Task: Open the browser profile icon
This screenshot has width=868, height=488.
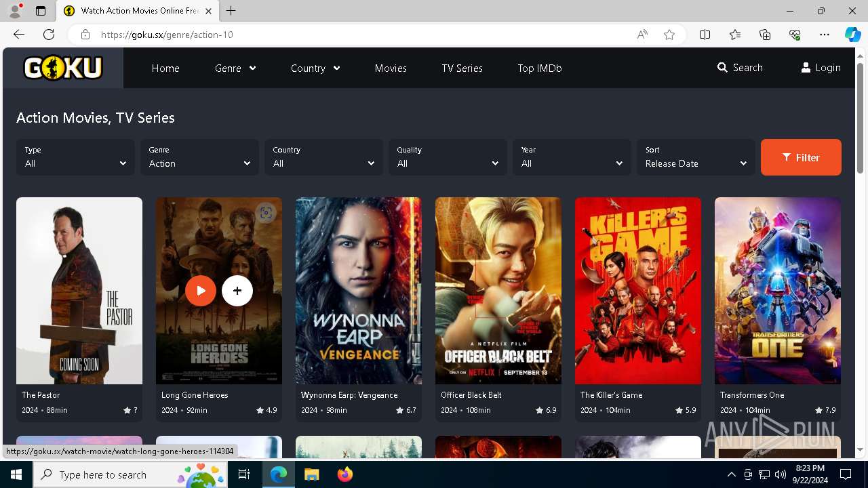Action: pyautogui.click(x=15, y=11)
